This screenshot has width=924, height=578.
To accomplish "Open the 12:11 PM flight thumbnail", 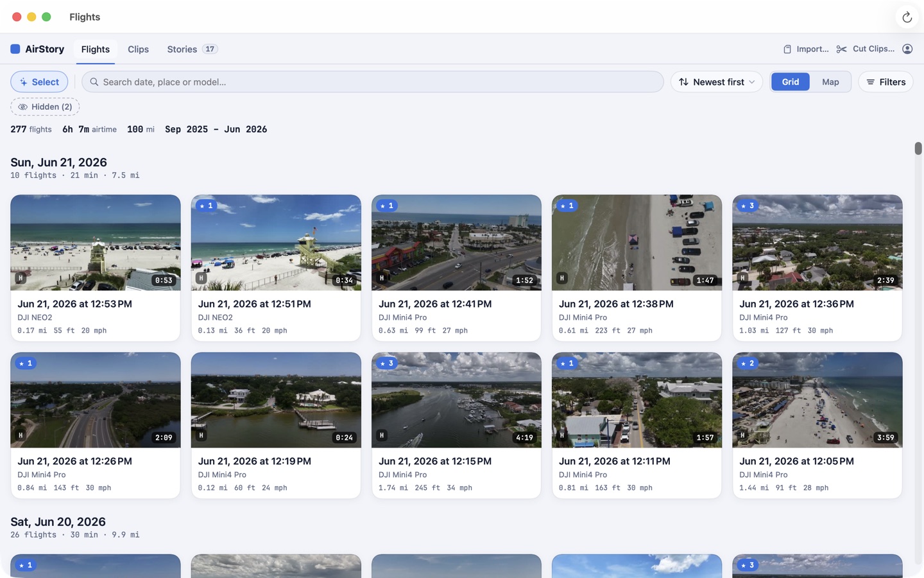I will (x=637, y=400).
